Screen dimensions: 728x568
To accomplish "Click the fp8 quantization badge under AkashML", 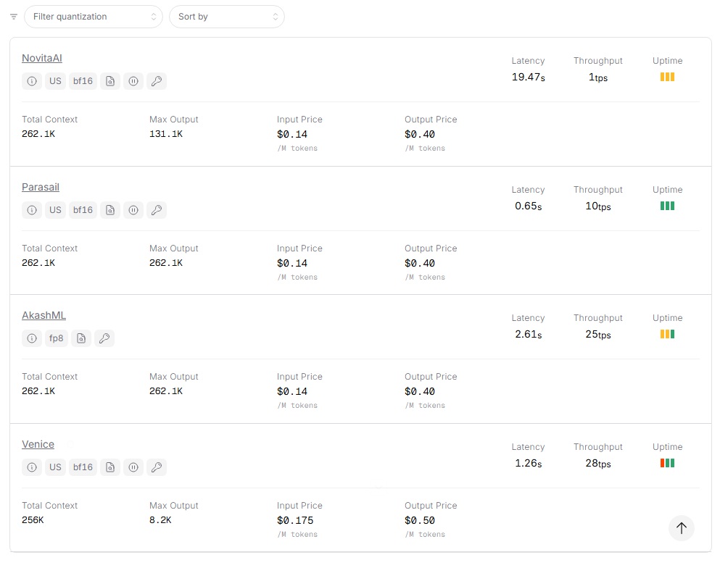I will (57, 338).
